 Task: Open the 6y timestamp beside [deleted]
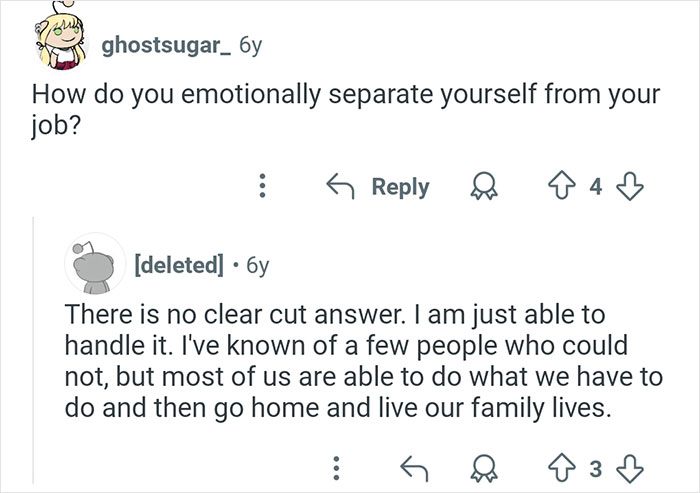[x=256, y=267]
